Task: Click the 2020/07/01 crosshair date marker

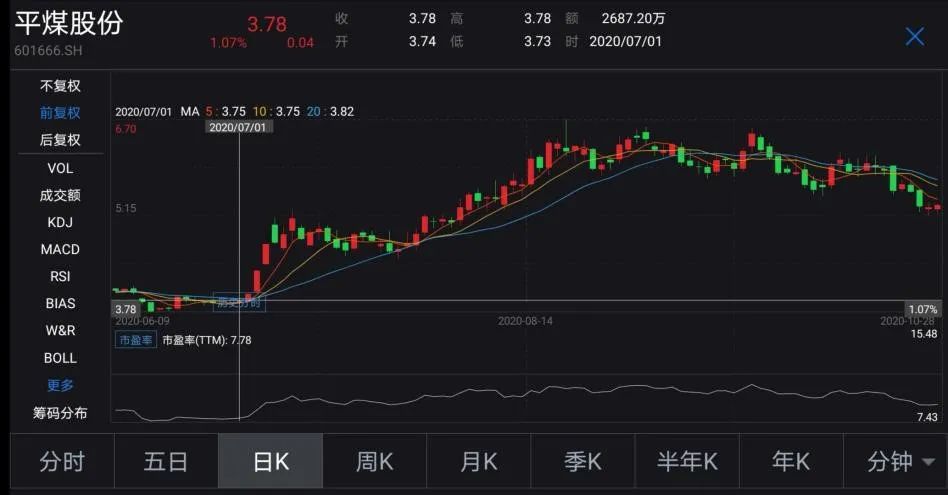Action: [238, 127]
